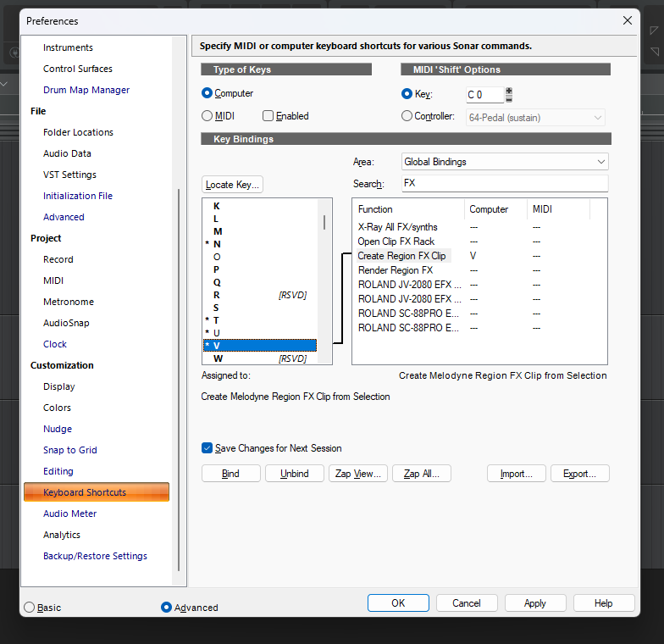The image size is (664, 644).
Task: Open Export... key bindings dialog
Action: (579, 473)
